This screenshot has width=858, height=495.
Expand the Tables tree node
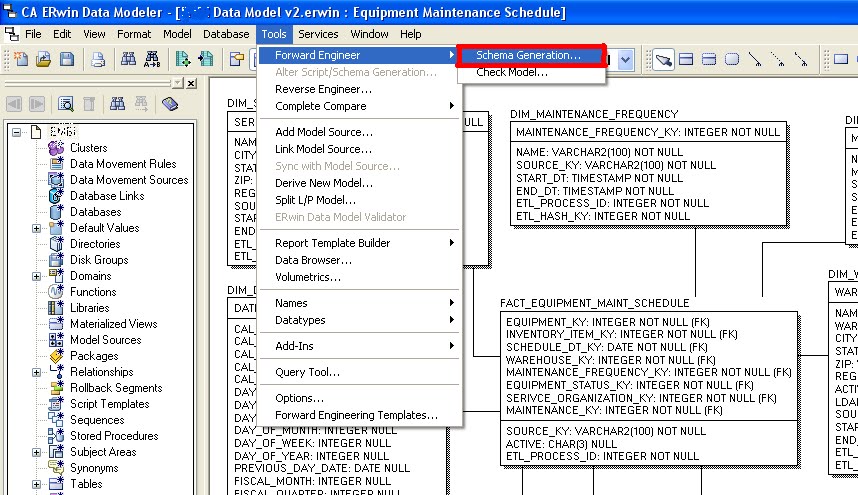point(37,484)
